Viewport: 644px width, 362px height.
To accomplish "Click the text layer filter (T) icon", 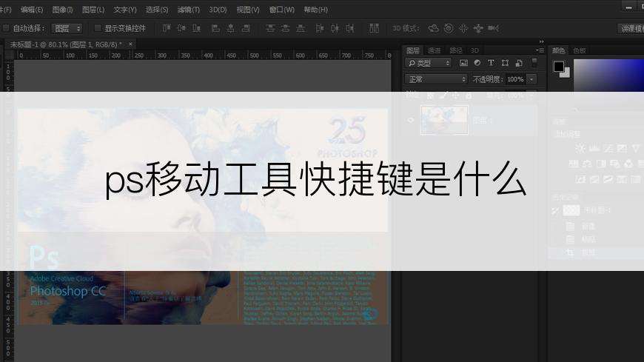I will [491, 64].
